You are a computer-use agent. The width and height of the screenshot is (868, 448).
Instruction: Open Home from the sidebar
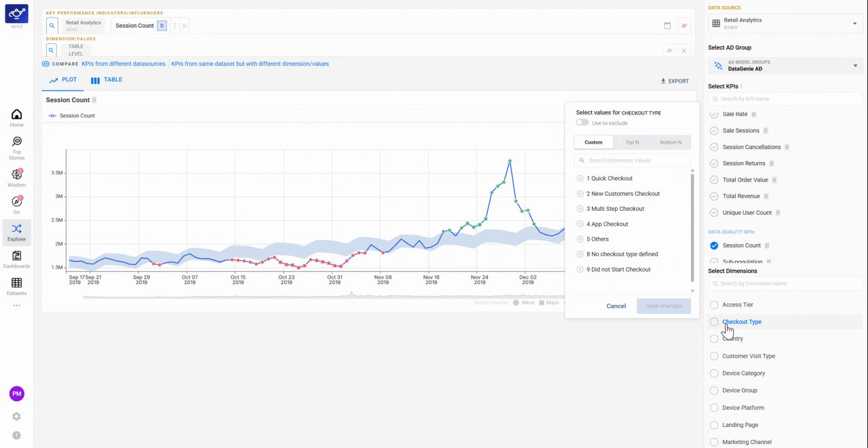pyautogui.click(x=16, y=118)
